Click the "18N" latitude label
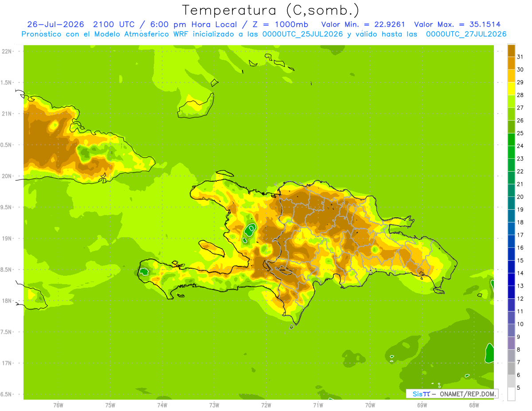 7,301
